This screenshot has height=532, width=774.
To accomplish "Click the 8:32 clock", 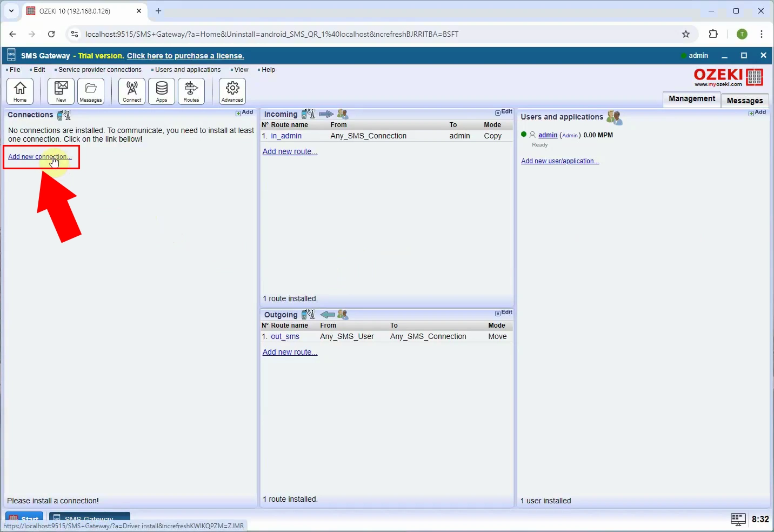I will pyautogui.click(x=760, y=519).
